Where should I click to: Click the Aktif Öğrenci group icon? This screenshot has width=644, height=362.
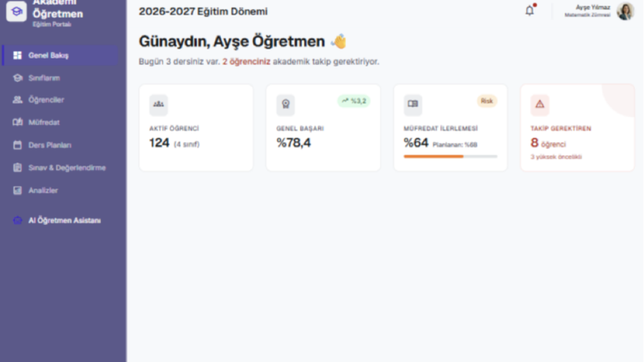[x=158, y=104]
